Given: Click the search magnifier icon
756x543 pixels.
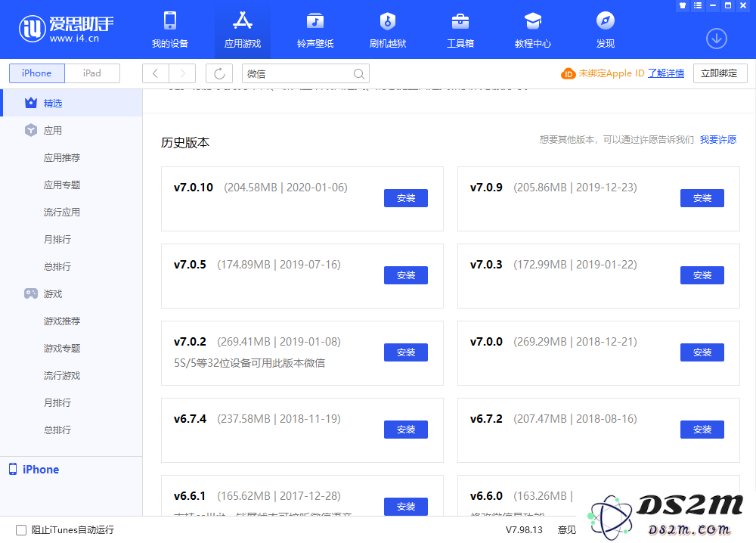Looking at the screenshot, I should click(358, 74).
